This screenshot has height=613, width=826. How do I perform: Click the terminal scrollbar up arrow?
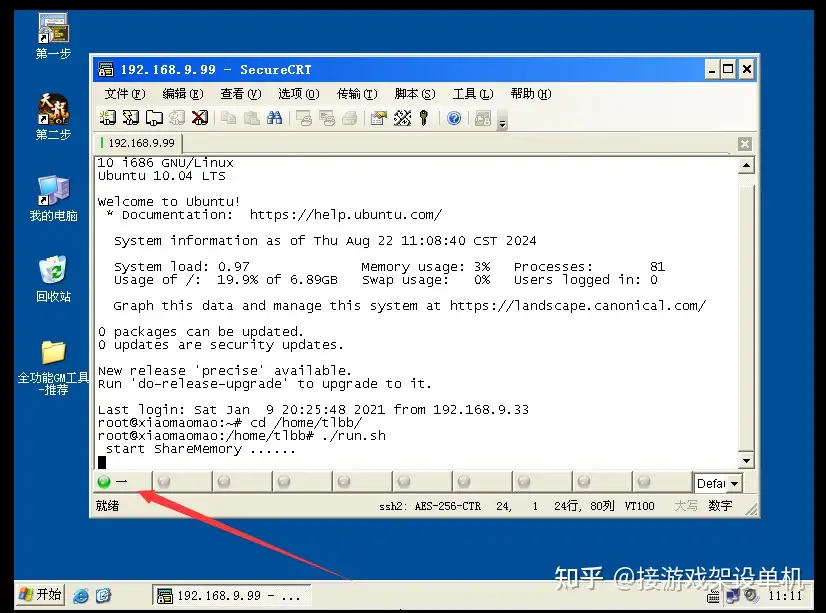[746, 165]
